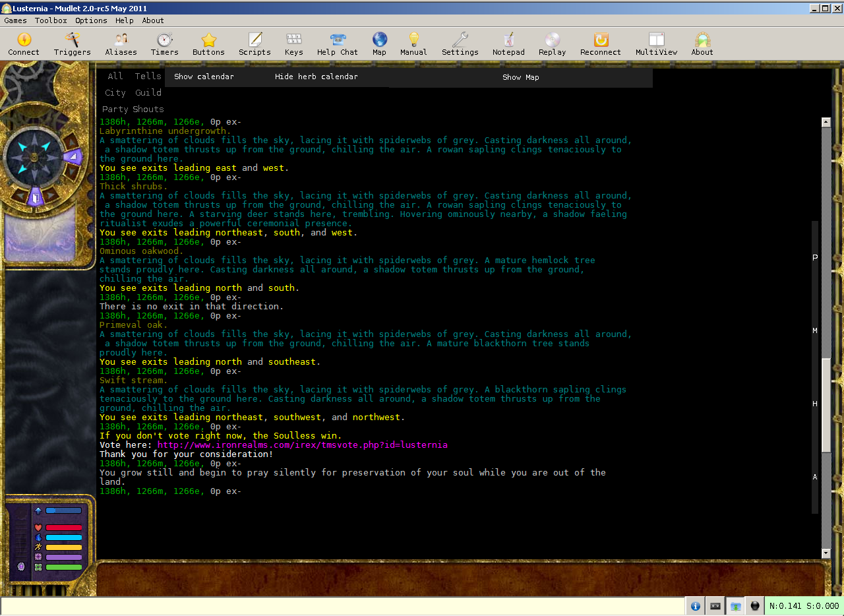Click the yellow running figure endurance icon

[38, 547]
